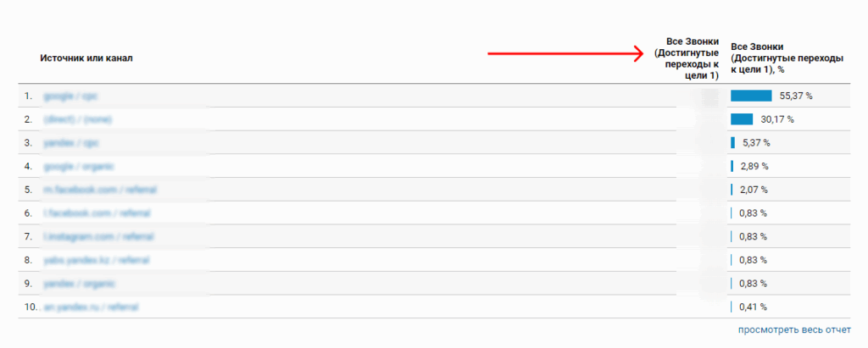Sort by 'Источник или канал' column header
This screenshot has height=348, width=868.
coord(86,58)
